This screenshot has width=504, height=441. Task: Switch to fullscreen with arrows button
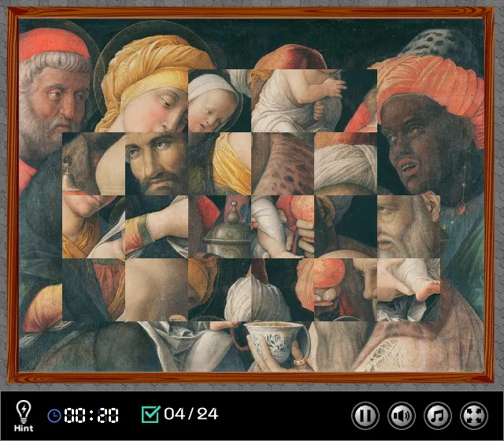[x=474, y=416]
